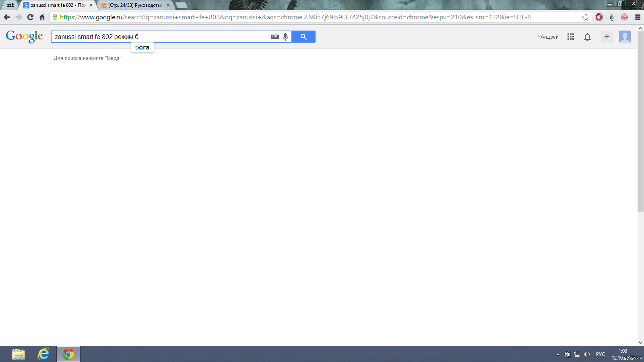The width and height of the screenshot is (644, 362).
Task: Open File Explorer from the taskbar
Action: (19, 354)
